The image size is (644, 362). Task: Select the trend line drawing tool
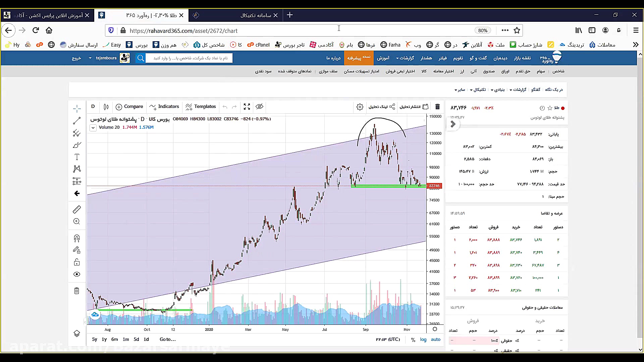coord(77,121)
